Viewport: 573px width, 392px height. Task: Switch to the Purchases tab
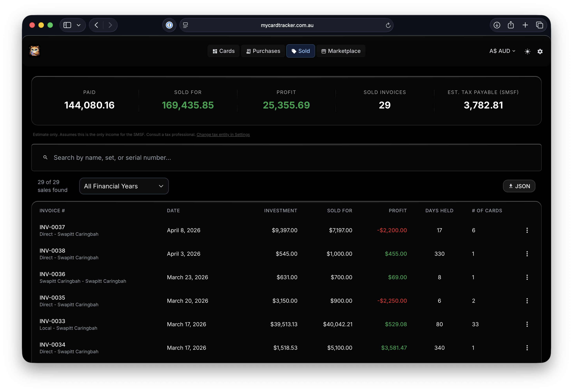(263, 51)
